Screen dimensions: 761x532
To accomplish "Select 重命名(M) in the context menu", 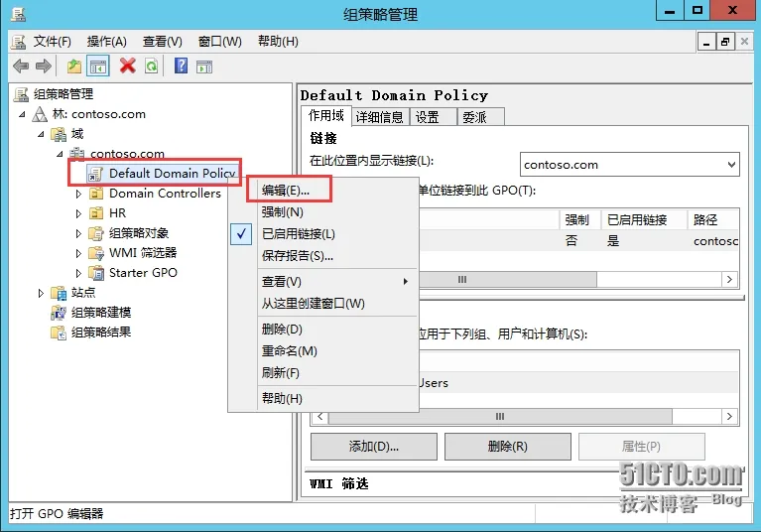I will (323, 351).
